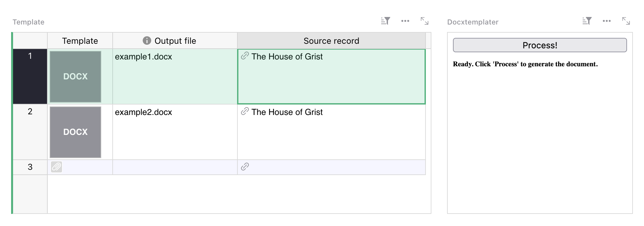Open The House of Grist link in row 2
This screenshot has width=644, height=226.
click(x=287, y=112)
